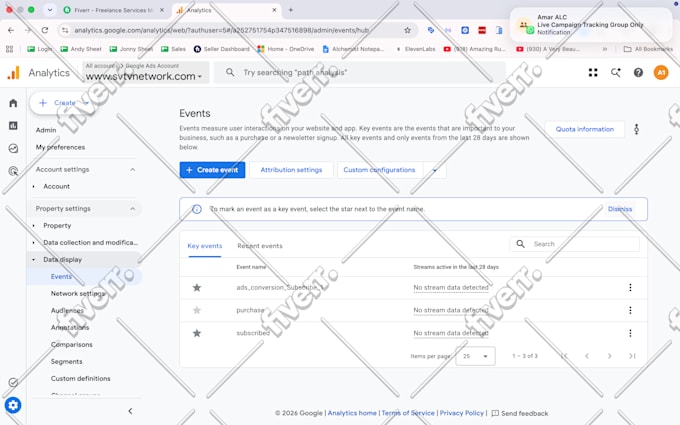Switch to the Recent events tab

click(260, 246)
